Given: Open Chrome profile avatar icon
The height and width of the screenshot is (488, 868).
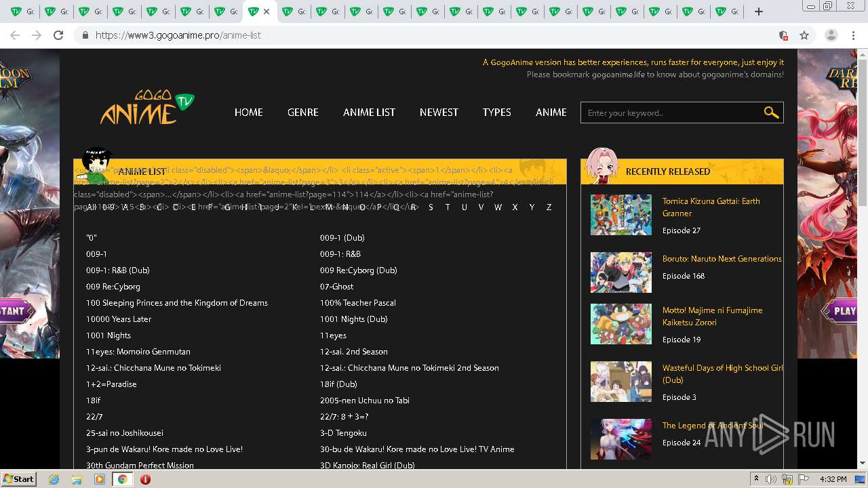Looking at the screenshot, I should 831,35.
